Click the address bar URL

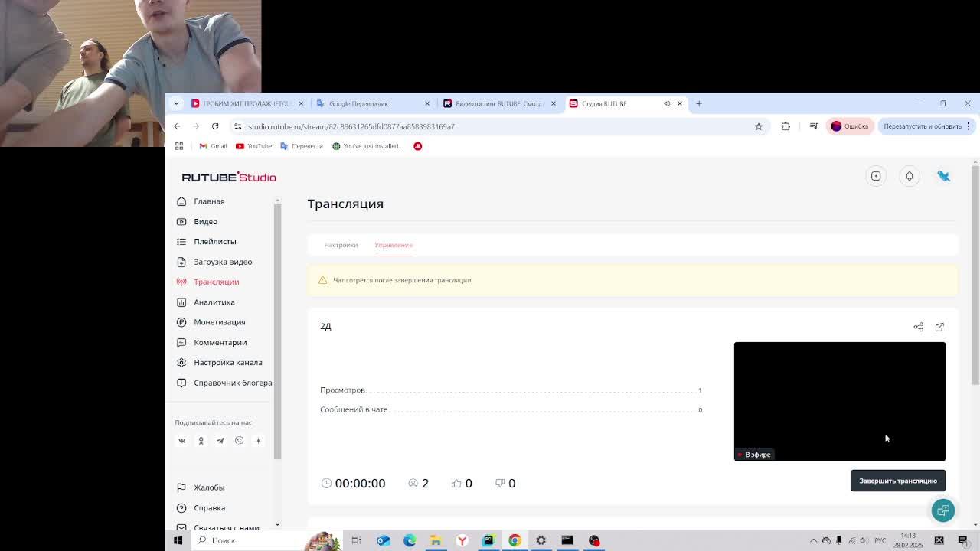click(351, 126)
